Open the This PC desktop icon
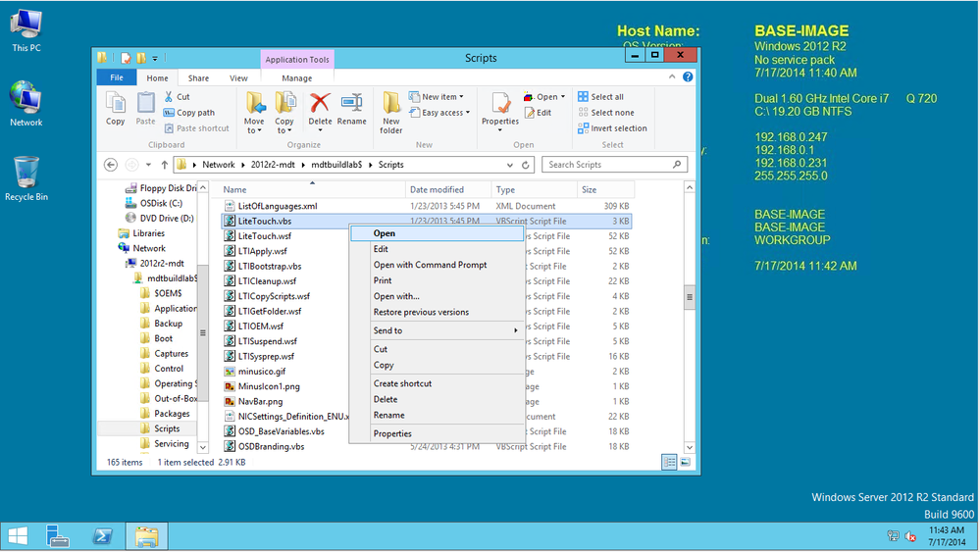 tap(26, 30)
